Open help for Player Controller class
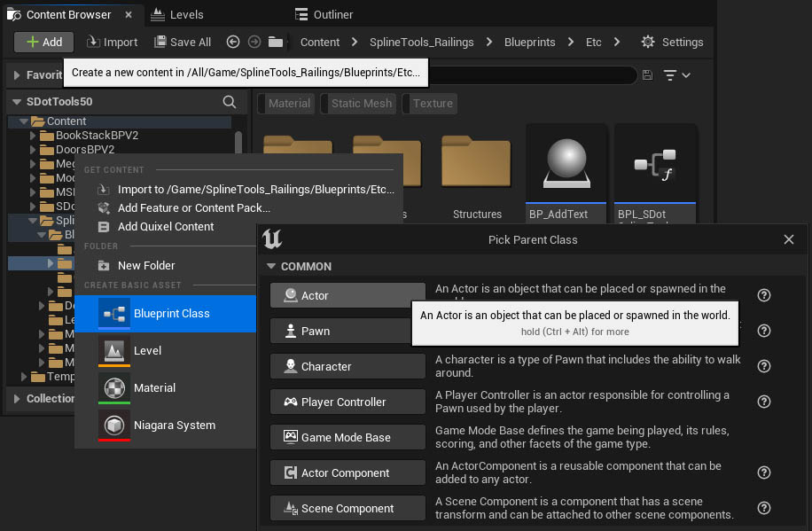 coord(764,402)
